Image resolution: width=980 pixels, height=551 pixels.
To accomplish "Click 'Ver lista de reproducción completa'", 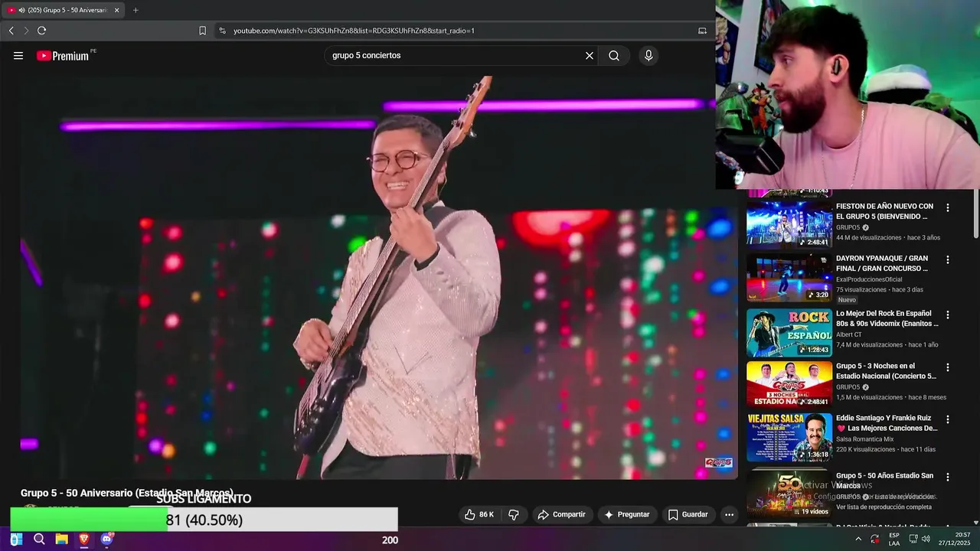I will point(884,507).
